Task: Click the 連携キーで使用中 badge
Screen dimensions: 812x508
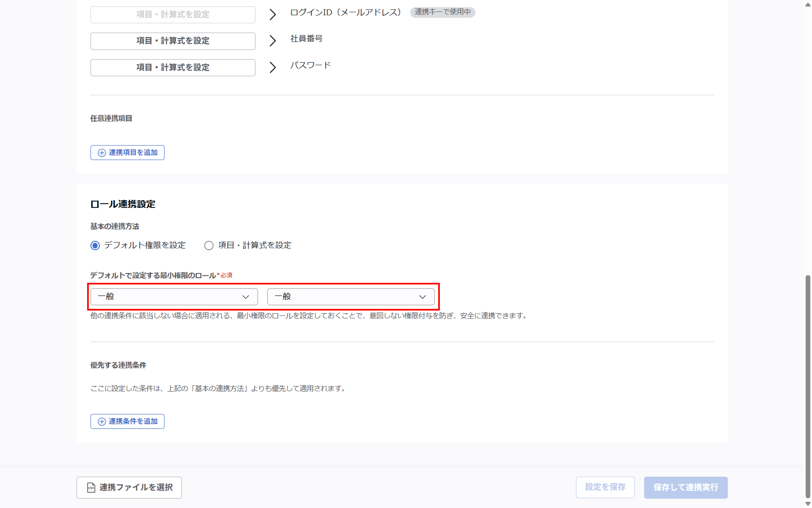Action: pyautogui.click(x=442, y=12)
